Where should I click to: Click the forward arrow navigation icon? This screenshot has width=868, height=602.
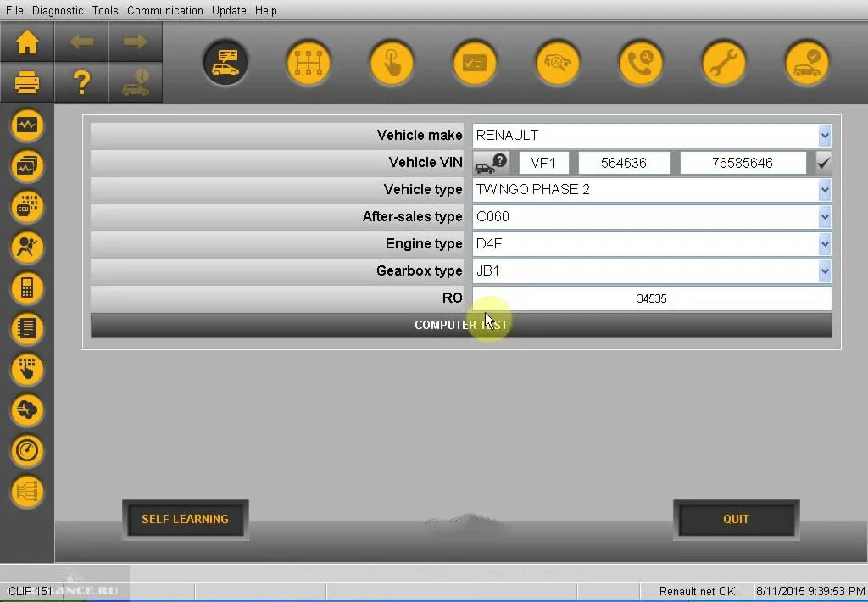(136, 42)
